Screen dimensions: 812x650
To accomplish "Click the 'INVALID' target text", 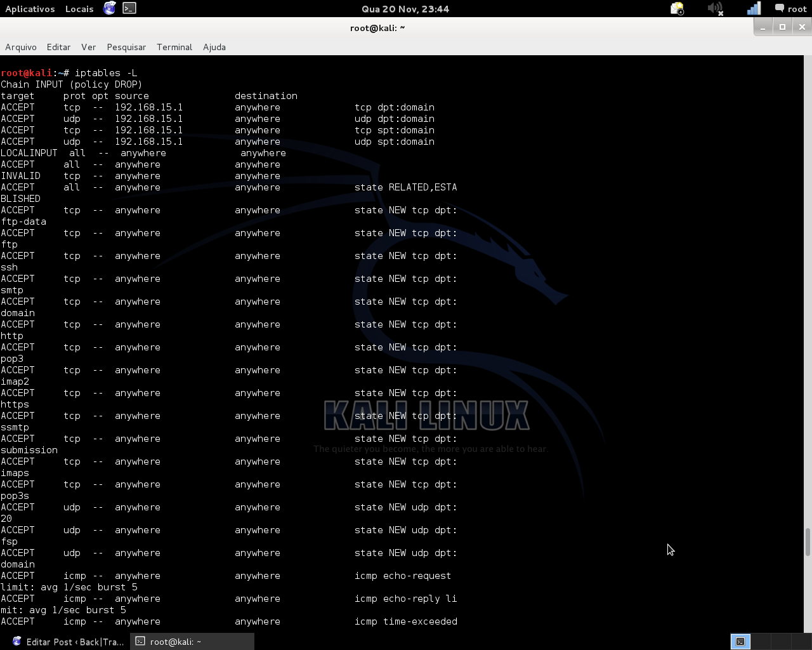I will tap(20, 176).
